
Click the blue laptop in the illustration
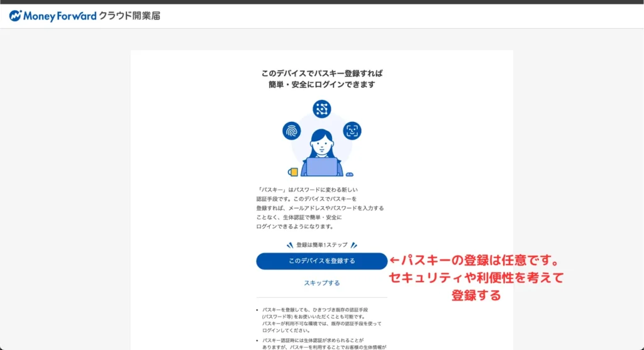(x=321, y=167)
